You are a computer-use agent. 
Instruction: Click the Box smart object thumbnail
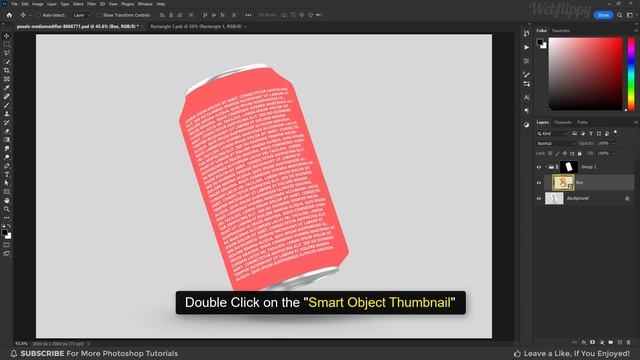[x=563, y=182]
